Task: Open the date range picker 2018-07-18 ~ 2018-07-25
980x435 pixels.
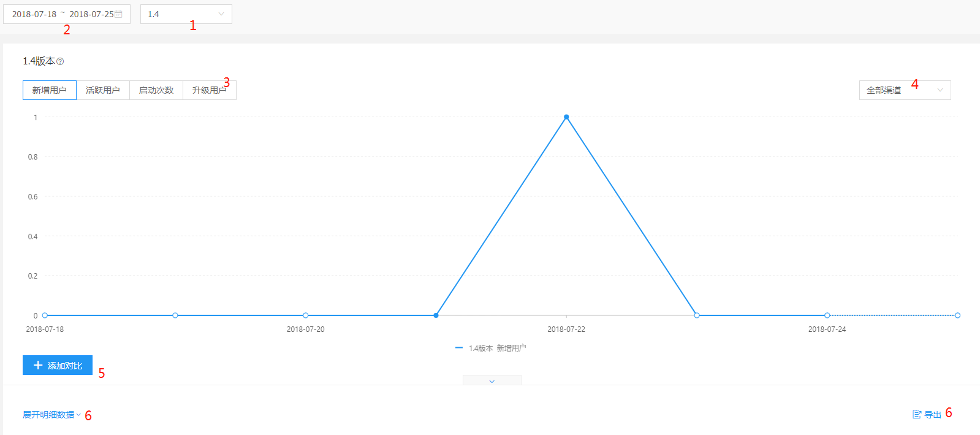Action: (67, 14)
